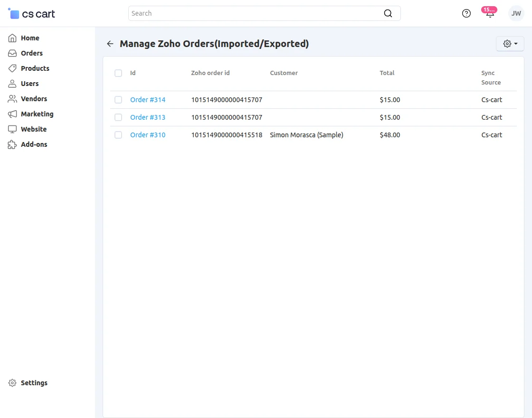
Task: Select the checkbox for Order #314
Action: [x=118, y=100]
